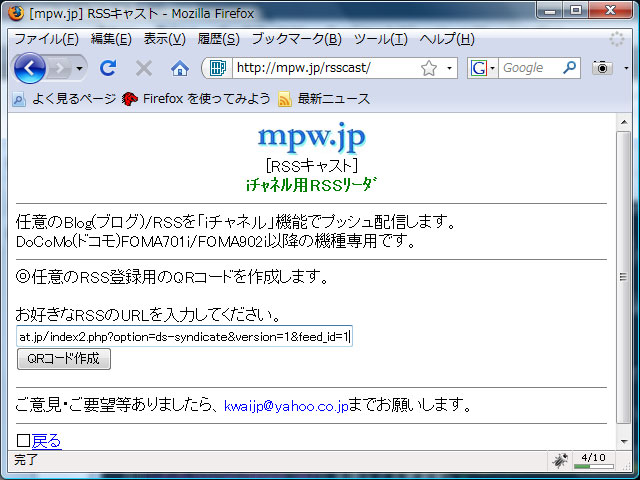This screenshot has width=640, height=480.
Task: Go to the Home page icon
Action: [180, 68]
